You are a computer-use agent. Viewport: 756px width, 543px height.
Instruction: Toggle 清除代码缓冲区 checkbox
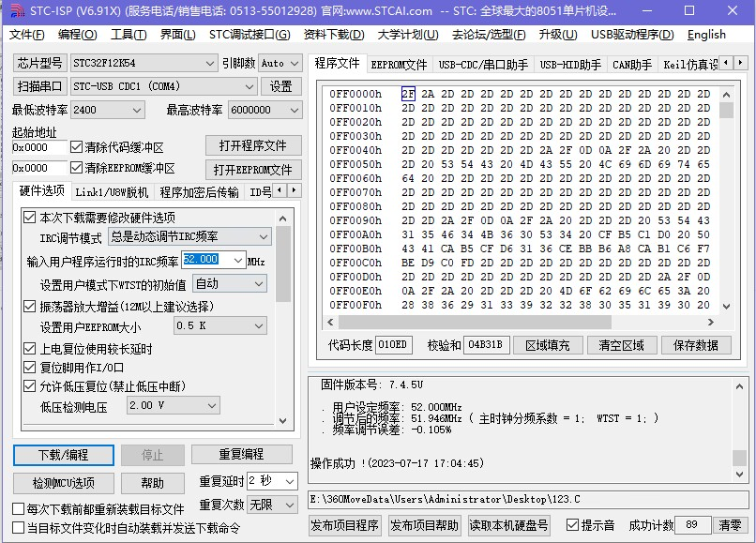76,146
